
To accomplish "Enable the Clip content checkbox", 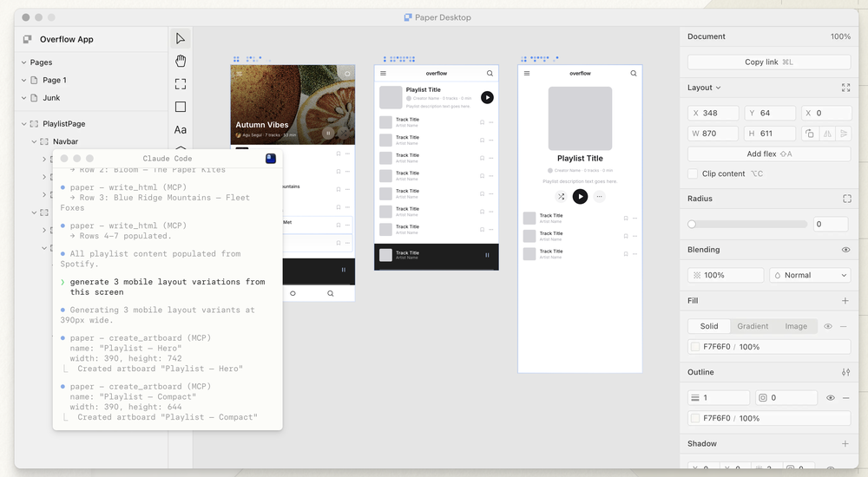I will [x=693, y=173].
